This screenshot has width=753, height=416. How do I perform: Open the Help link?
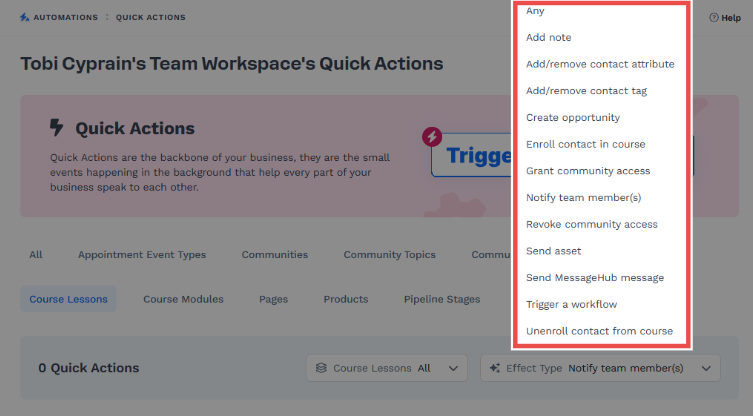[725, 18]
